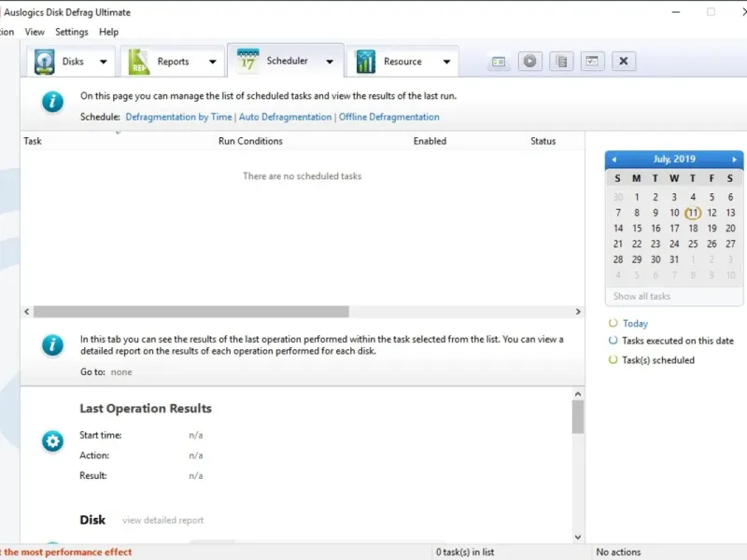Click 'There are no scheduled tasks' text
The width and height of the screenshot is (747, 560).
pyautogui.click(x=302, y=176)
